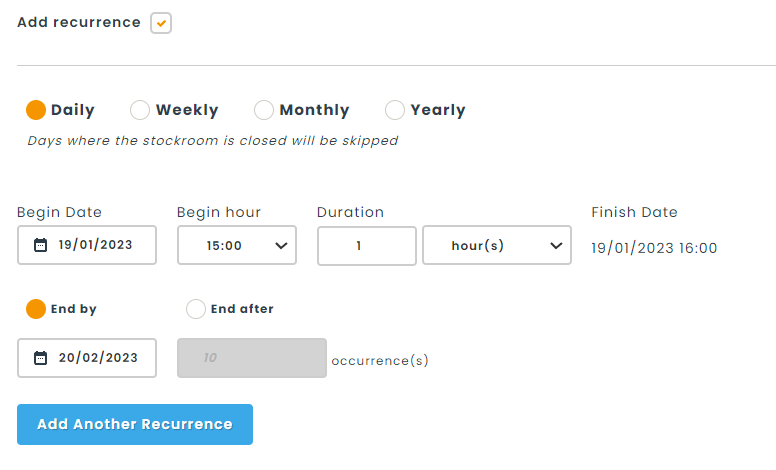This screenshot has width=776, height=470.
Task: Click the Finish Date value 19/01/2023 16:00
Action: [654, 248]
